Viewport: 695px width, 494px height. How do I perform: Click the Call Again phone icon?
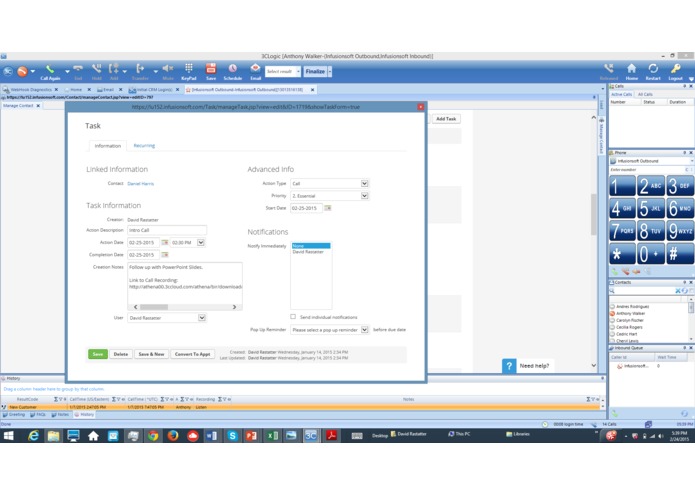(x=50, y=69)
